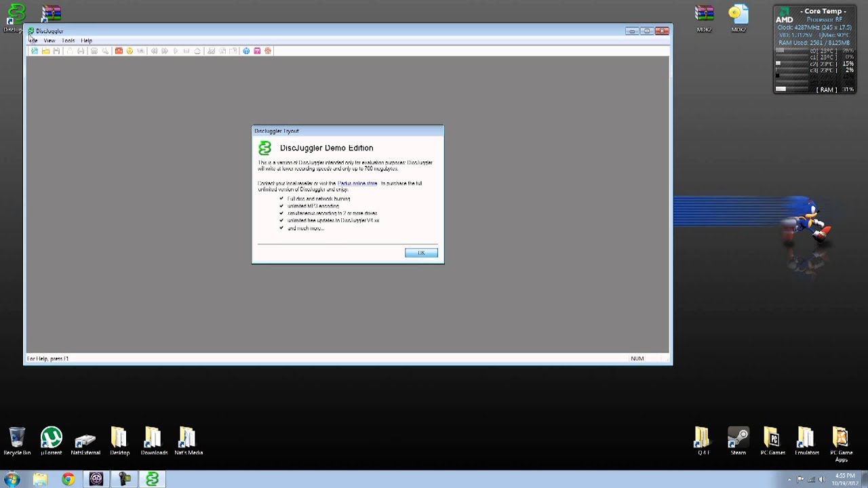Click the pink square toolbar icon
Image resolution: width=868 pixels, height=488 pixels.
click(x=257, y=51)
